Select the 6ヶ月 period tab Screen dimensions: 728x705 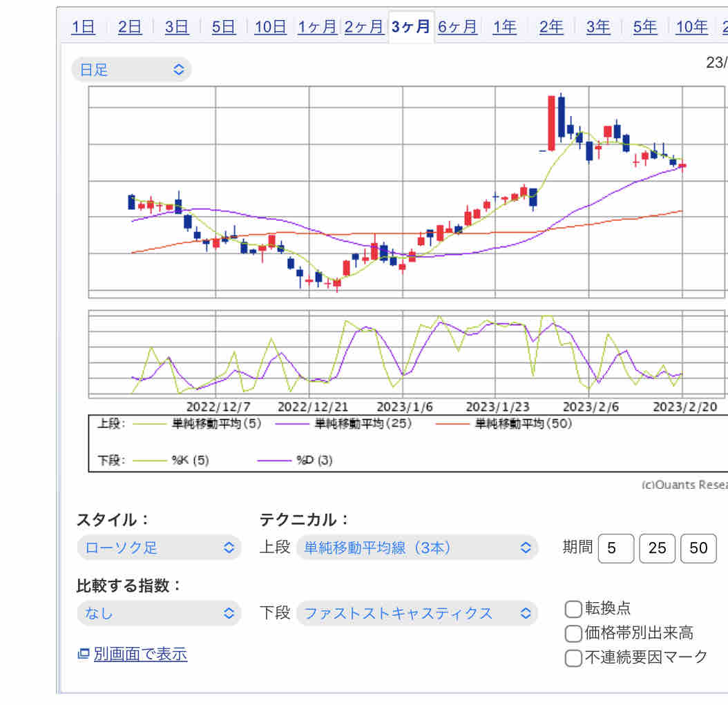click(x=458, y=27)
